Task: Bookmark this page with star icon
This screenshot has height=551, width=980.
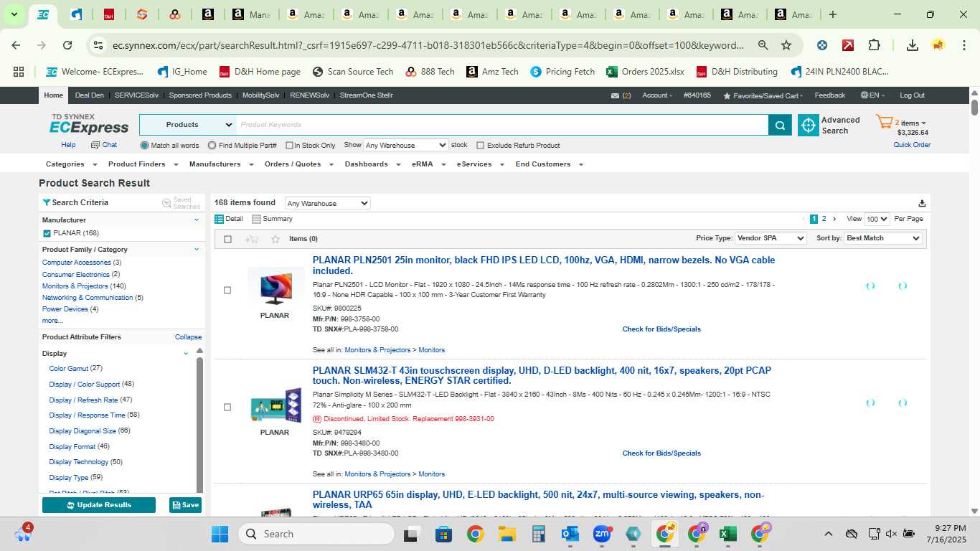Action: coord(786,45)
